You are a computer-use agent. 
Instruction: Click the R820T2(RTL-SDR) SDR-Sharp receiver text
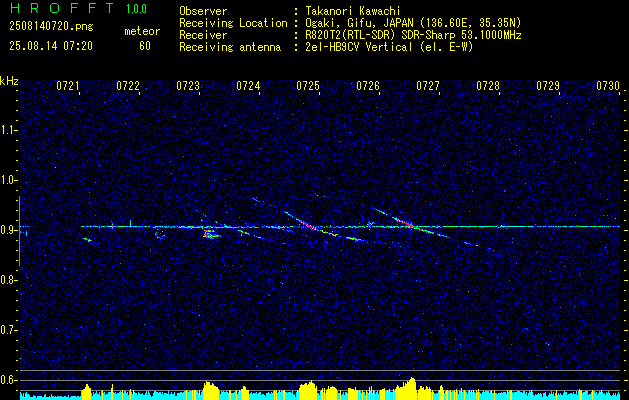pos(413,35)
